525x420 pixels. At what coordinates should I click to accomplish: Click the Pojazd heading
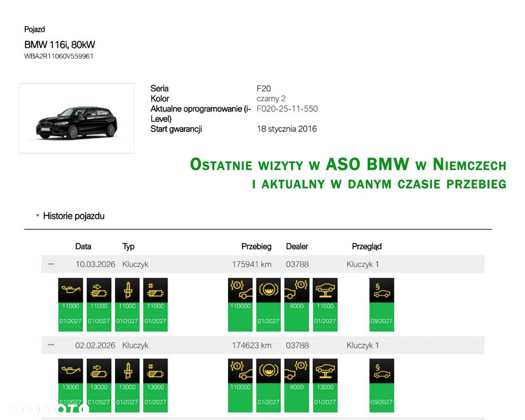[x=35, y=29]
